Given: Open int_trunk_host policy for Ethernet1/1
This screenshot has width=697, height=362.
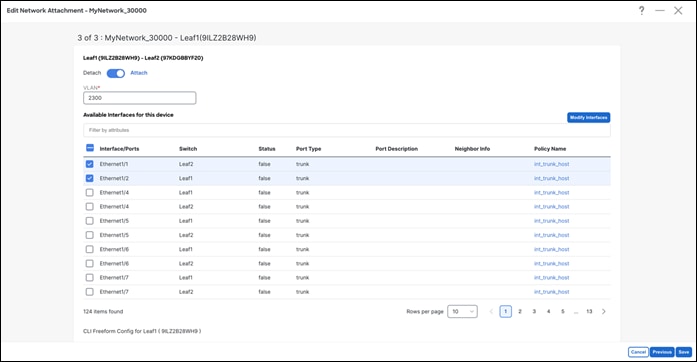Looking at the screenshot, I should point(552,164).
